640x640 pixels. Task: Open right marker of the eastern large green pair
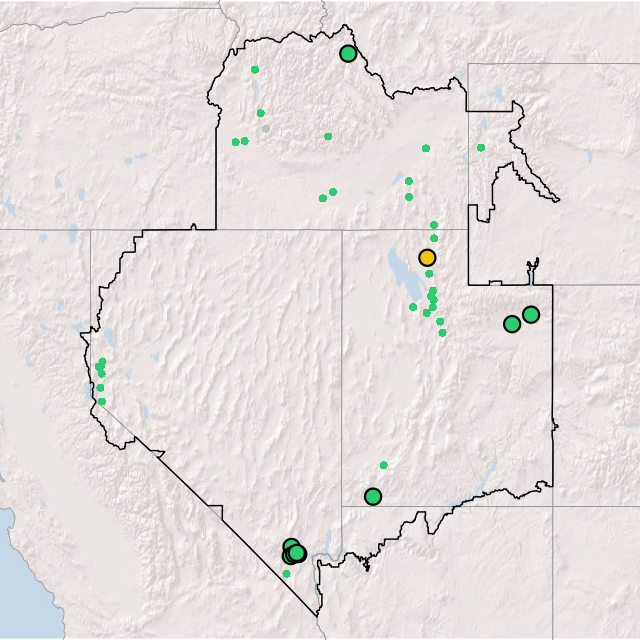(531, 315)
